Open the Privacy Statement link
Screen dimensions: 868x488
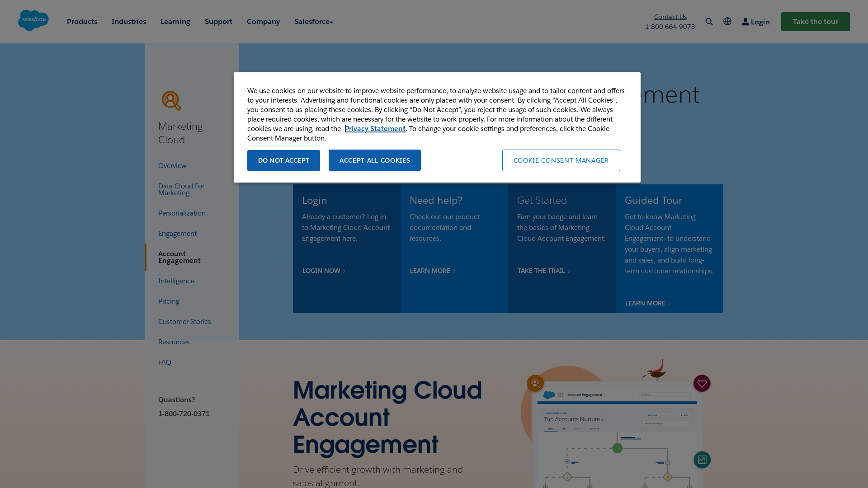375,128
